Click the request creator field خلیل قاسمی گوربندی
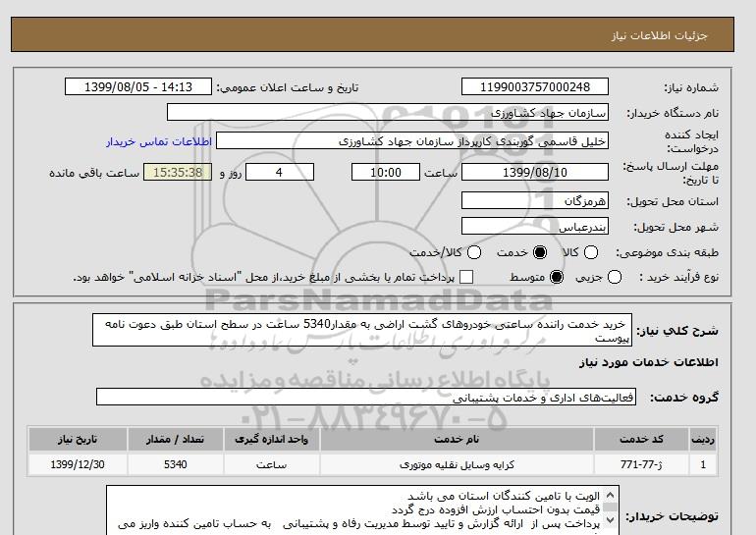756x535 pixels. (411, 140)
